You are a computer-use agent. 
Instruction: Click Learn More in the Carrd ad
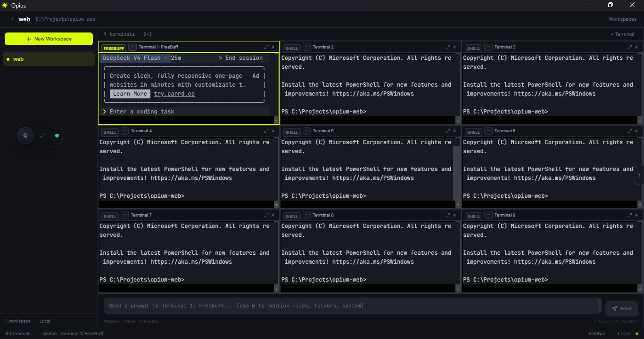(x=130, y=94)
